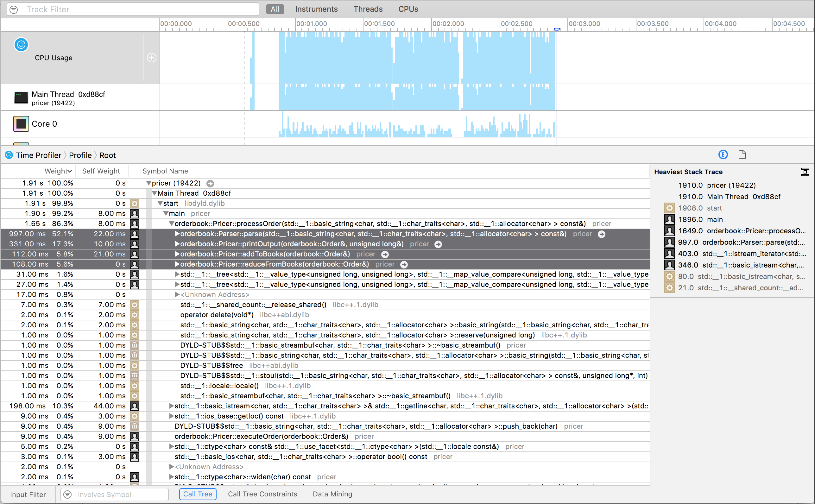
Task: Click the Involves Symbol input field
Action: point(120,494)
